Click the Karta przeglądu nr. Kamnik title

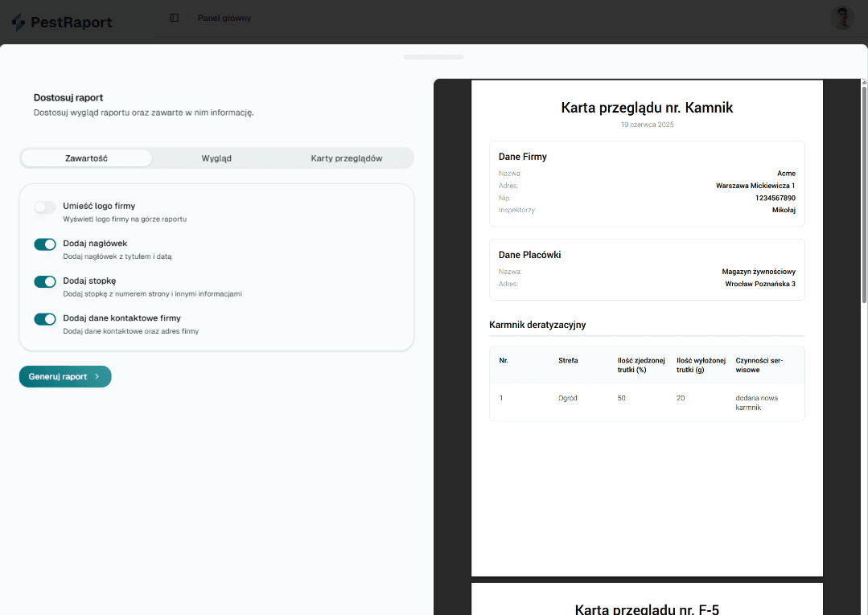click(647, 108)
